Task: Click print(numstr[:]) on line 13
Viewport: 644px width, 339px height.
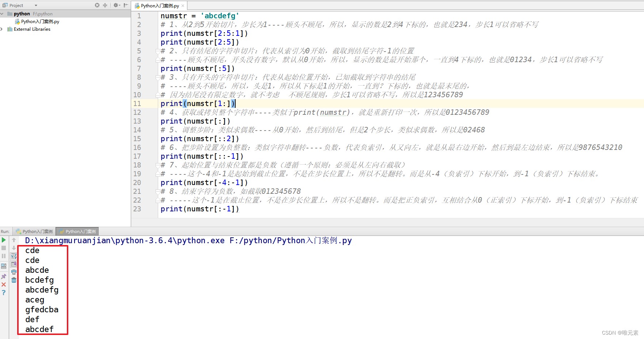Action: pos(195,121)
